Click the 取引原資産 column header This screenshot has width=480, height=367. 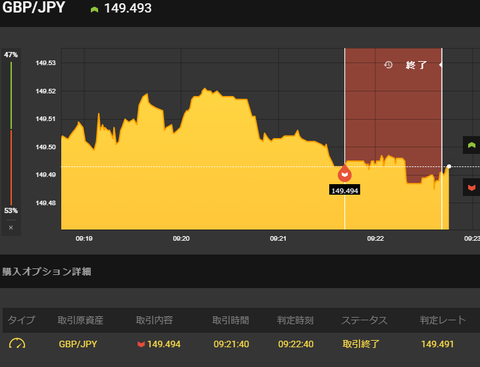[x=80, y=320]
